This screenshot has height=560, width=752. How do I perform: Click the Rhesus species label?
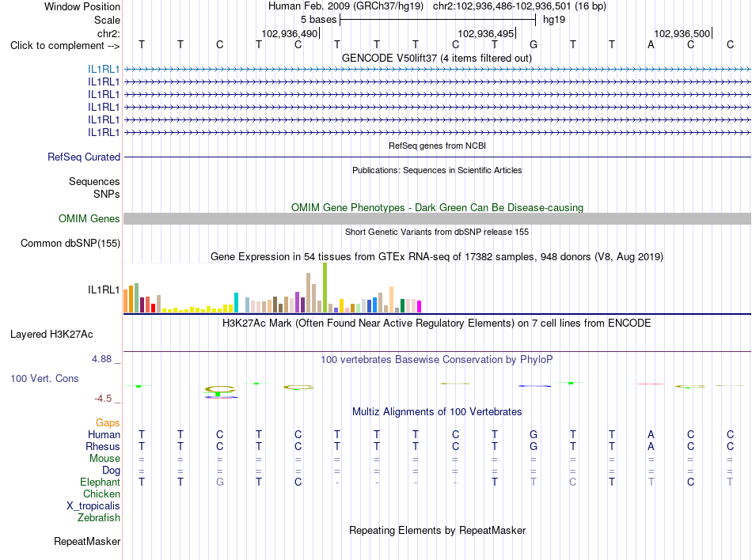pos(103,446)
